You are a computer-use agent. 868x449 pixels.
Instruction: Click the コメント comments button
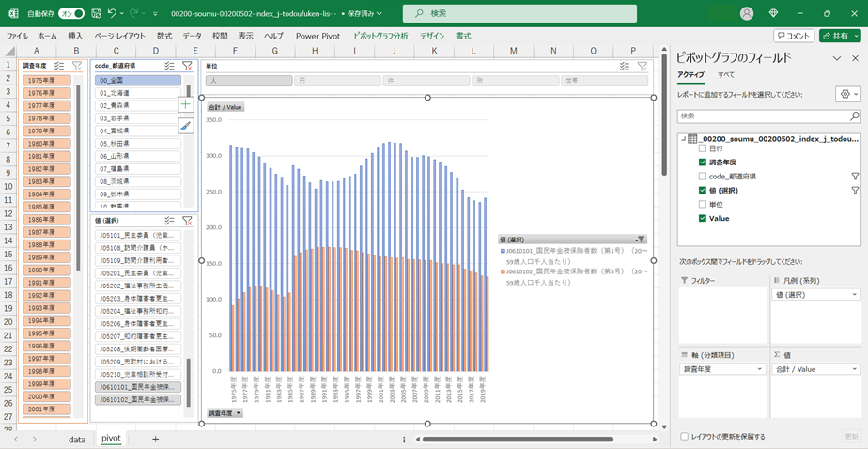pos(794,36)
